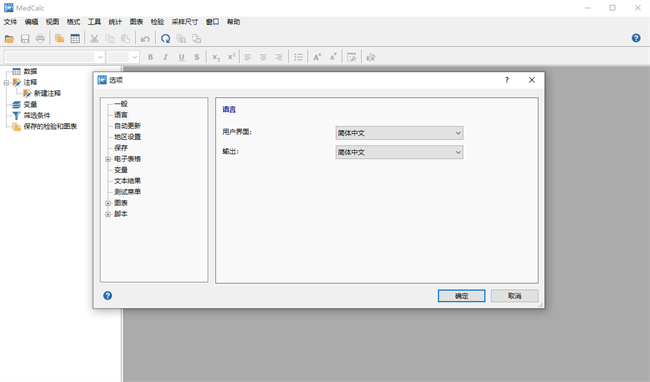Align text right
This screenshot has height=382, width=650.
coord(279,57)
